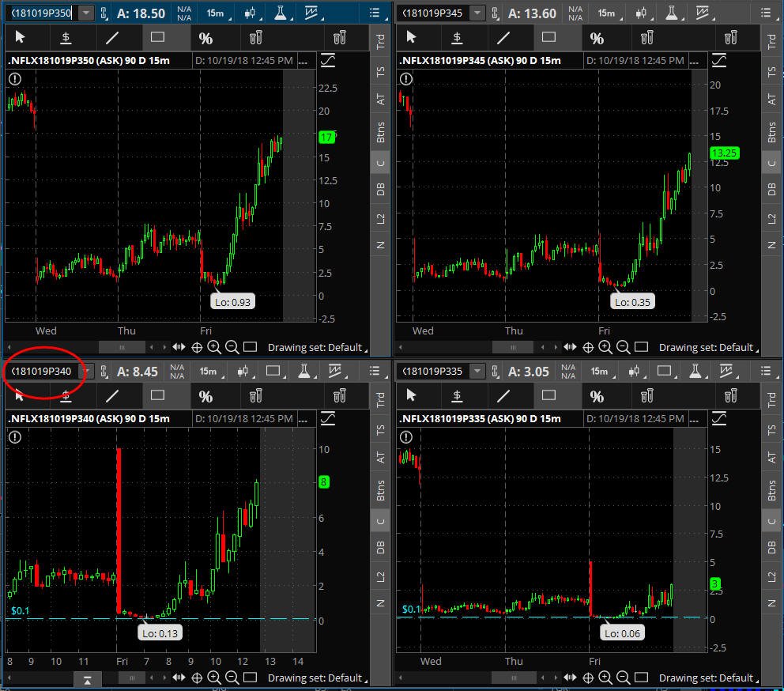This screenshot has height=691, width=784.
Task: Select the percent tool in P340 chart
Action: pyautogui.click(x=205, y=396)
